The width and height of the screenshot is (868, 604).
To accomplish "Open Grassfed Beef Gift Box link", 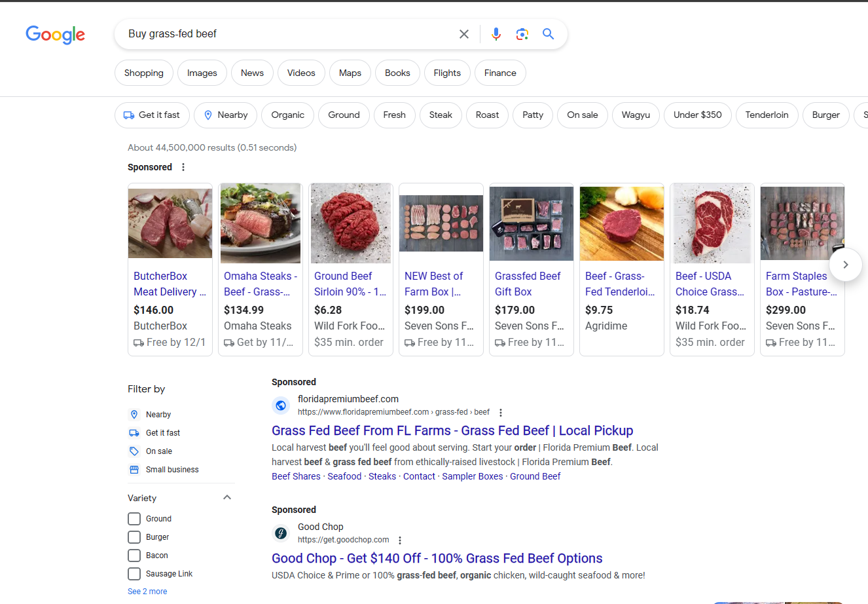I will click(x=528, y=284).
